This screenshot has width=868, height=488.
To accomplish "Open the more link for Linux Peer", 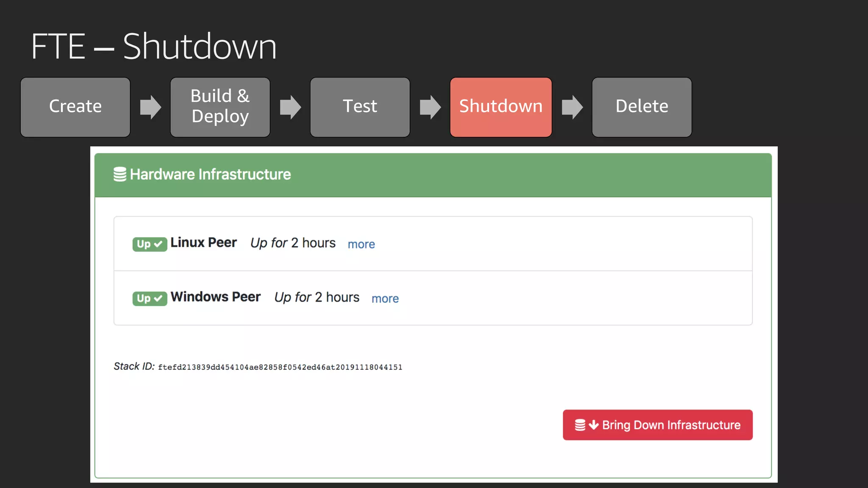I will (361, 244).
